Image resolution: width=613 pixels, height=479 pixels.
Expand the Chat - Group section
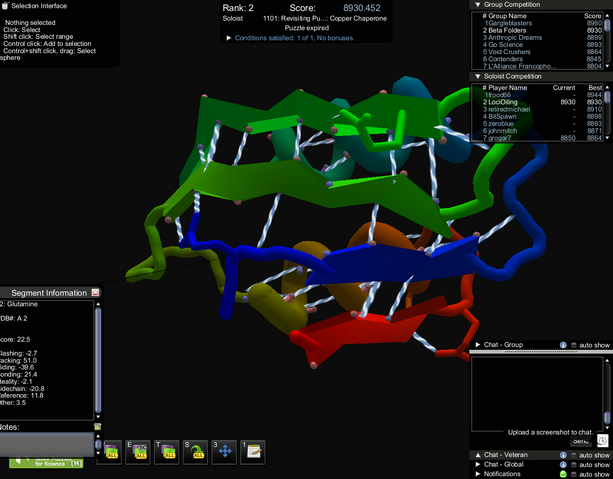click(x=477, y=345)
